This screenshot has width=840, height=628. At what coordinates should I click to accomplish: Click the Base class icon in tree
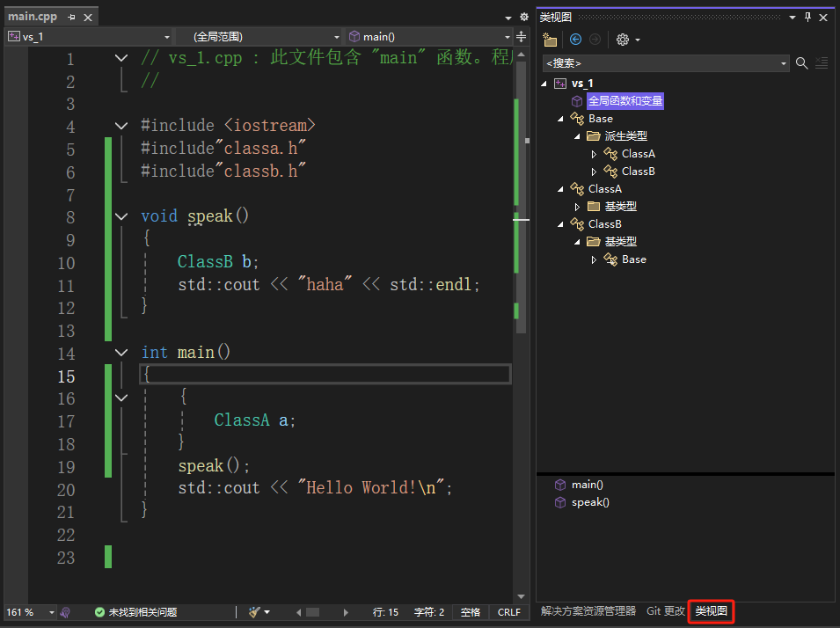[577, 119]
